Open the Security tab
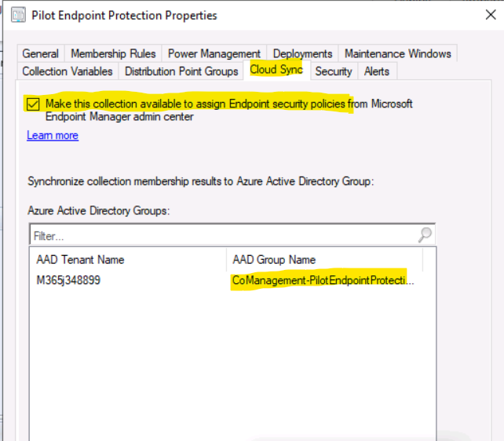 (334, 71)
